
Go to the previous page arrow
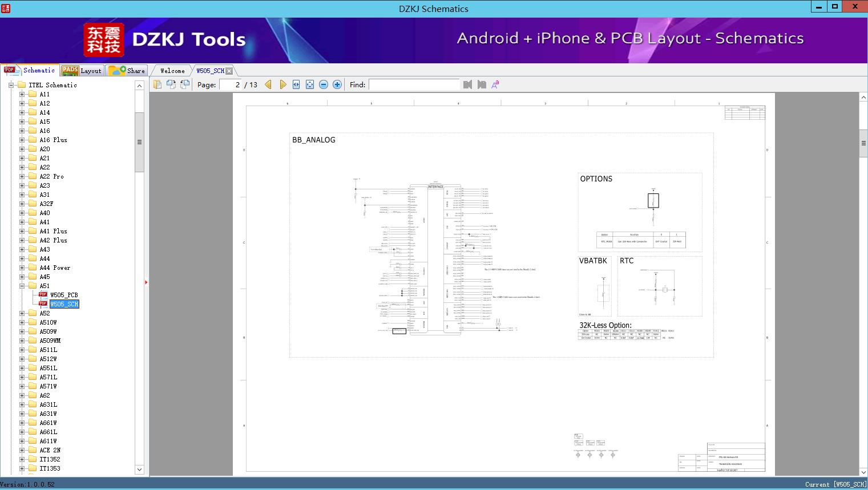coord(268,84)
